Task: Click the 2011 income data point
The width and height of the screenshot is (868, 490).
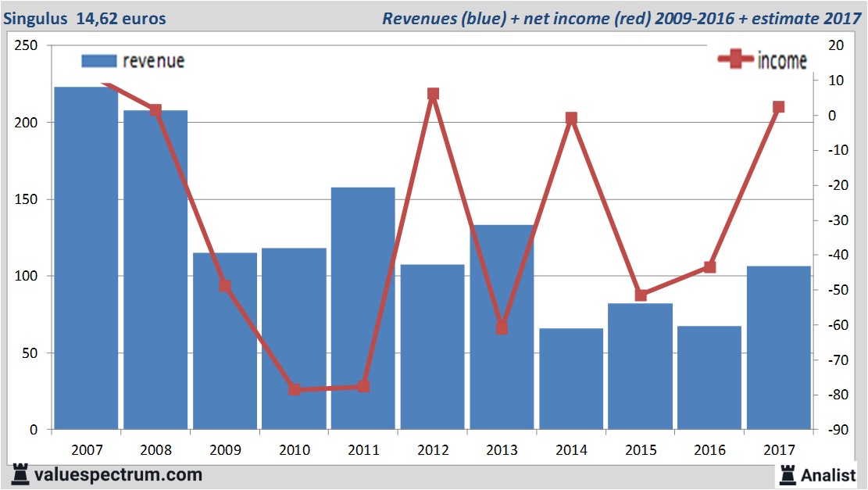Action: [364, 387]
